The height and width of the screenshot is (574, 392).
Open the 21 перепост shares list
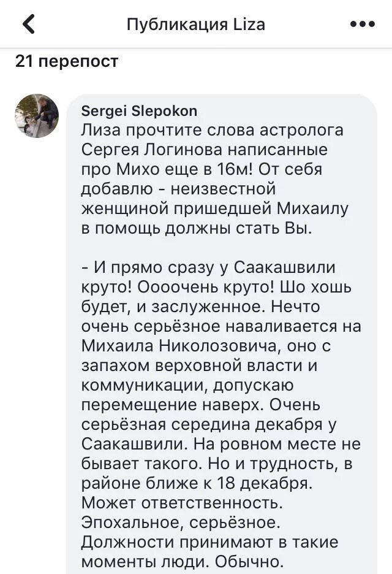point(66,61)
